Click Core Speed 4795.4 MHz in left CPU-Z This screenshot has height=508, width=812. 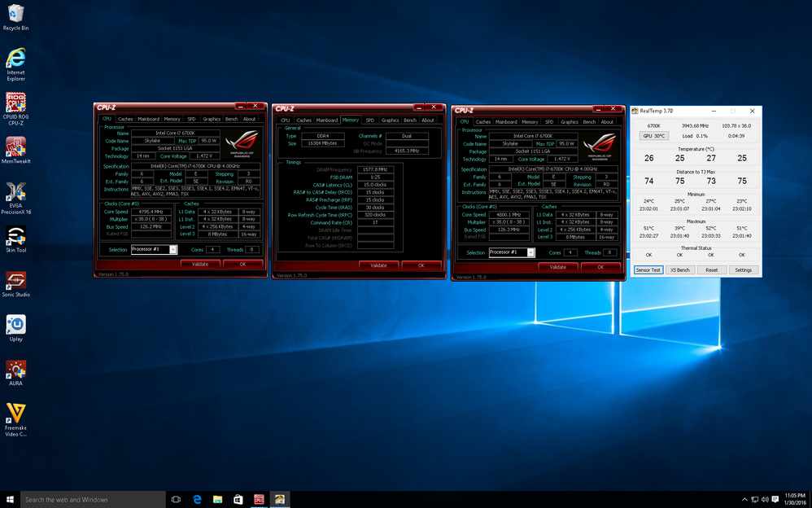(151, 212)
